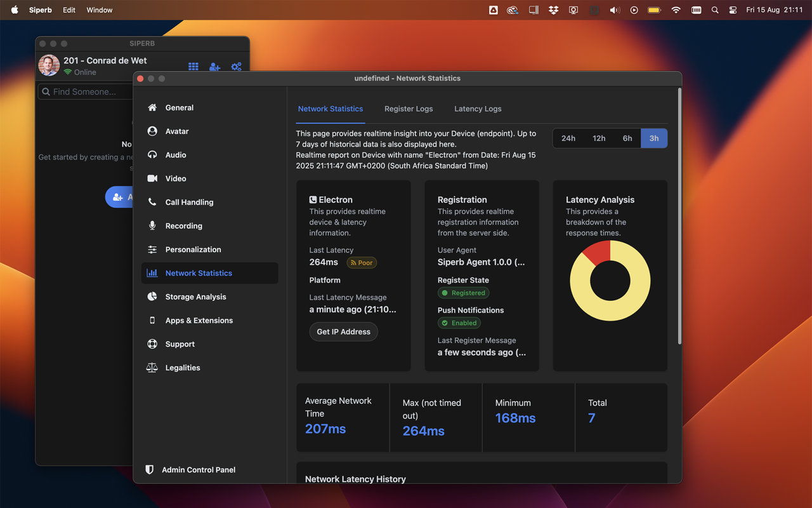Open the Audio settings section
This screenshot has height=508, width=812.
pos(176,155)
